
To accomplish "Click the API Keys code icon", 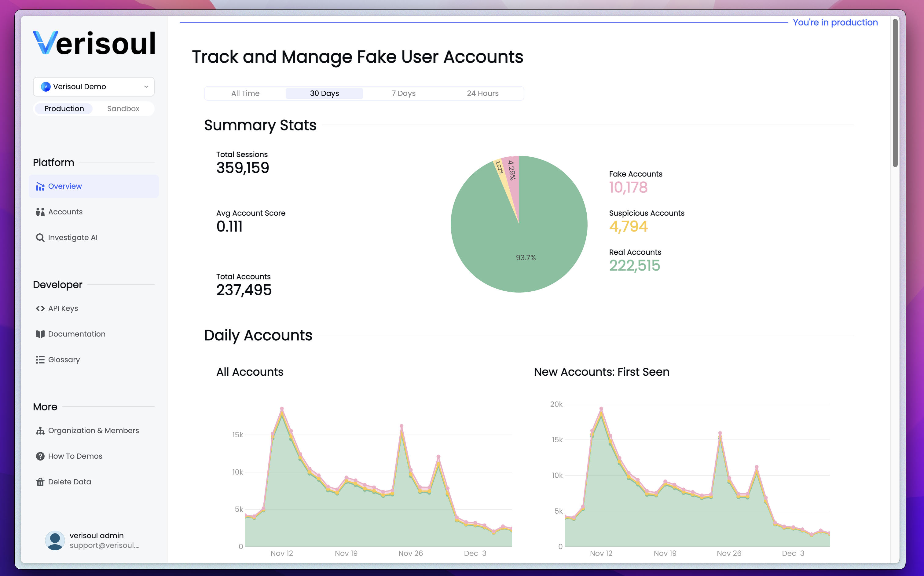I will click(40, 308).
